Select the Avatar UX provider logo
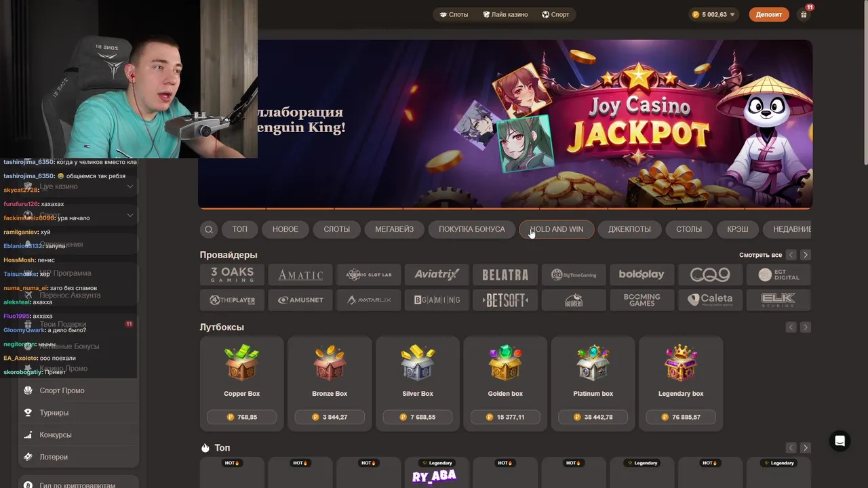This screenshot has width=868, height=488. pos(369,300)
